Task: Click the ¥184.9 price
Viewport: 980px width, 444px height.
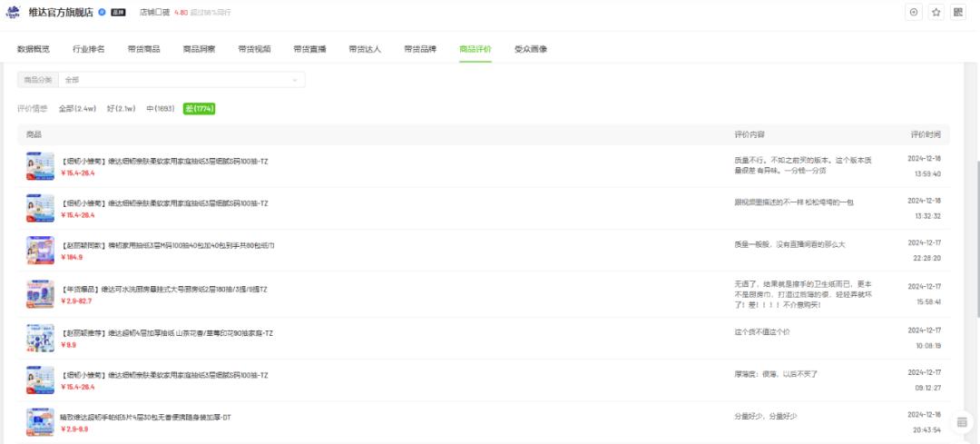Action: point(72,257)
